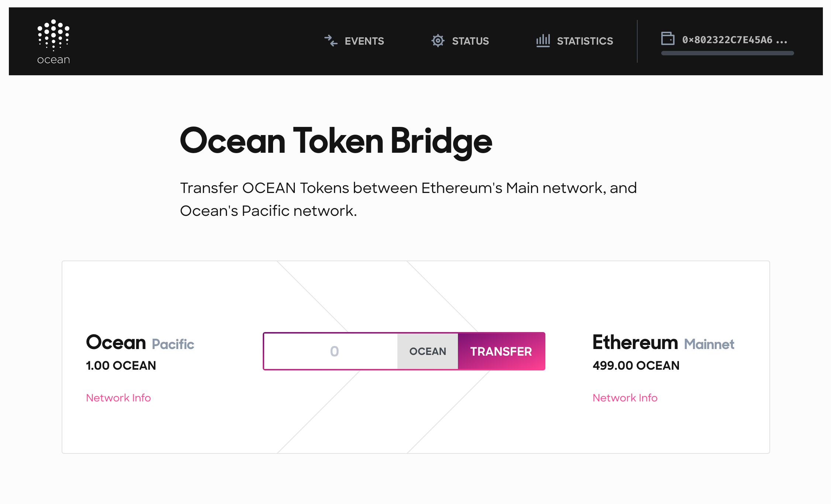
Task: Click the Ethereum Mainnet network heading
Action: (x=663, y=342)
